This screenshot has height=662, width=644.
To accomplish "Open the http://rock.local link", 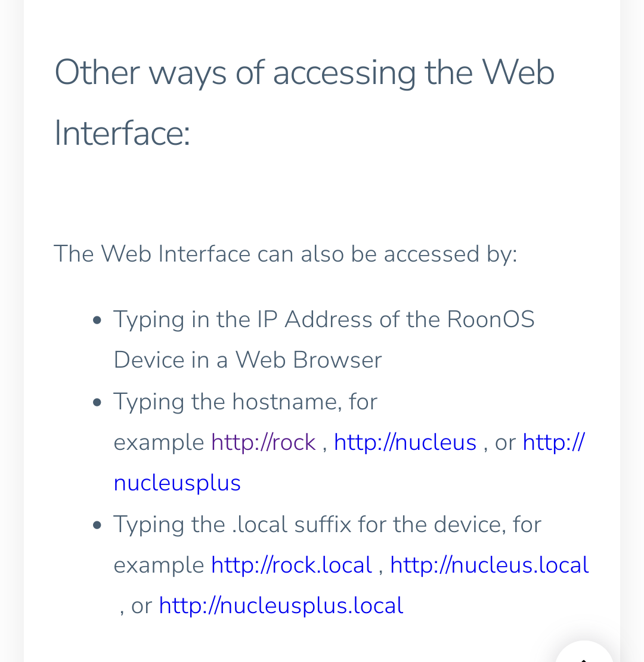I will [x=291, y=565].
